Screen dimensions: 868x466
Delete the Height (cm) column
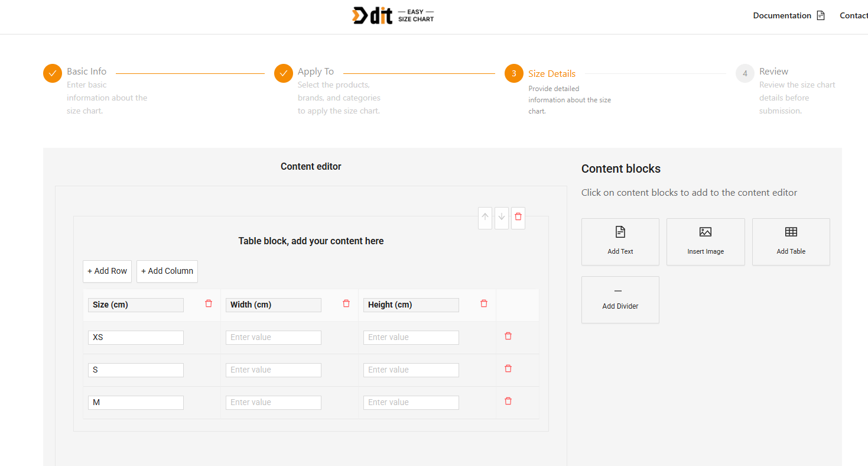[484, 303]
